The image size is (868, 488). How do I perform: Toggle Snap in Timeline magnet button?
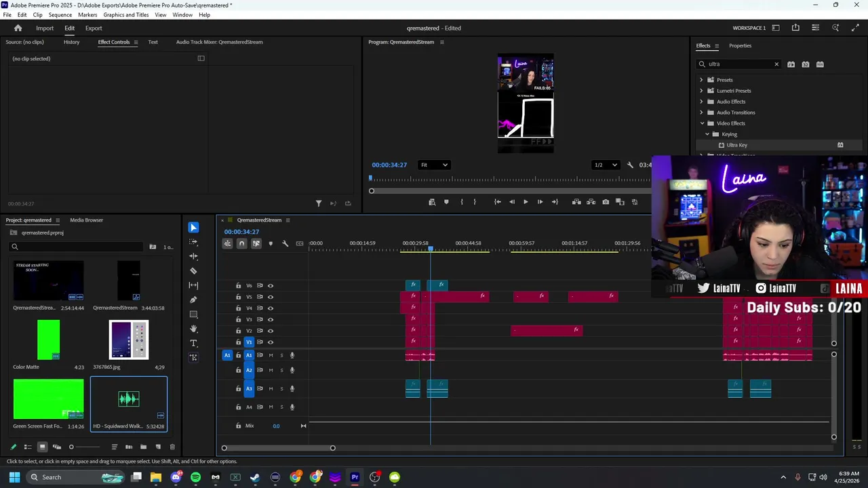pyautogui.click(x=241, y=243)
